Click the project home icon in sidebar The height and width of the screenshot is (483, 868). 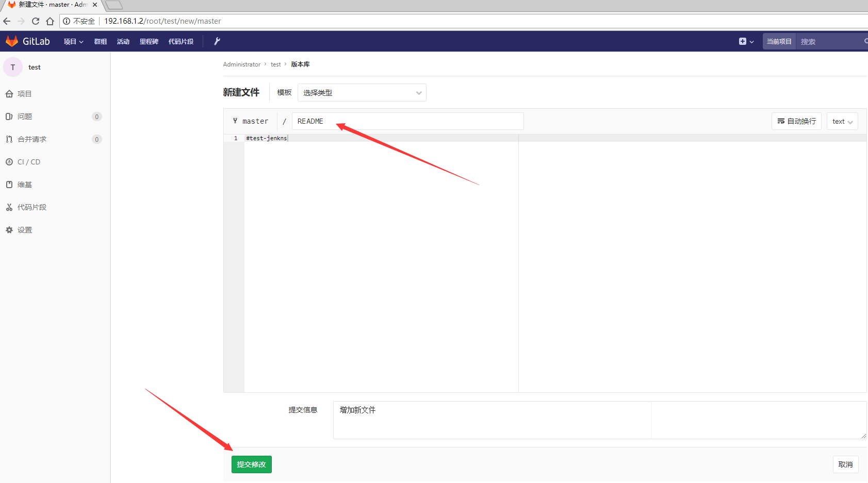[x=9, y=94]
